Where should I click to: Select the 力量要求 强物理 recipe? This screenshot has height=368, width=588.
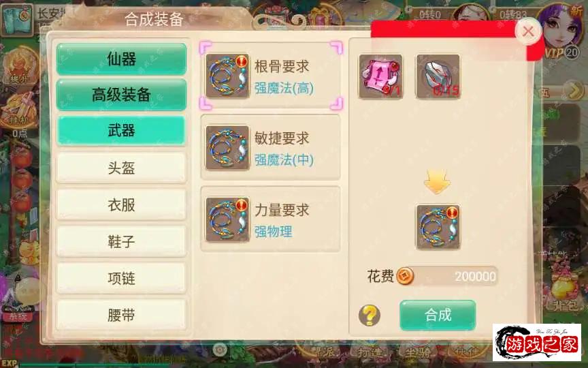pyautogui.click(x=271, y=219)
